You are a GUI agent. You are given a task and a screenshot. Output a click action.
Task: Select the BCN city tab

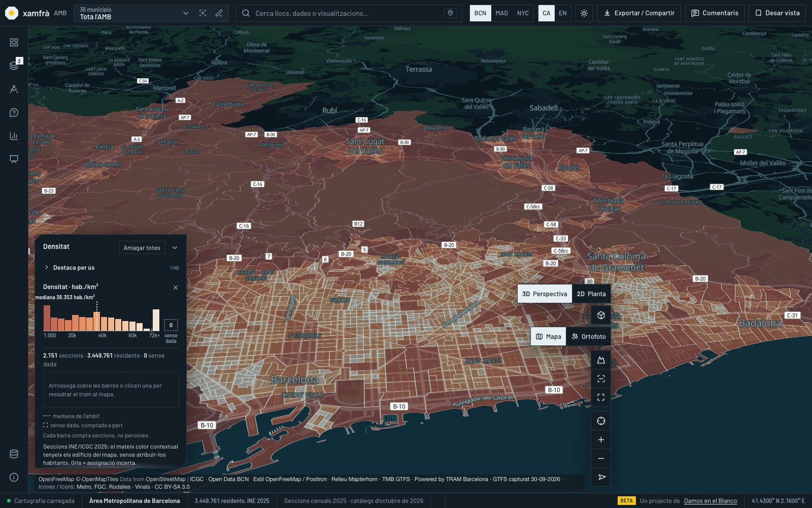point(480,13)
